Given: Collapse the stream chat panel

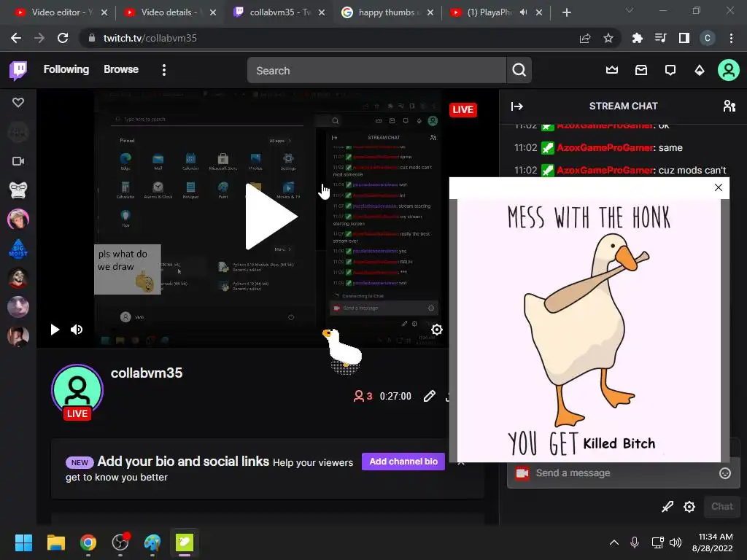Looking at the screenshot, I should [517, 106].
